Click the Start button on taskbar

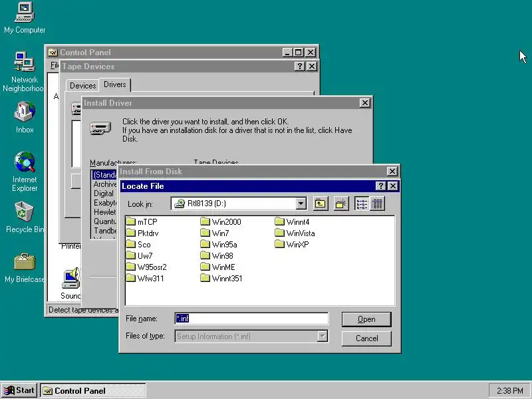19,390
